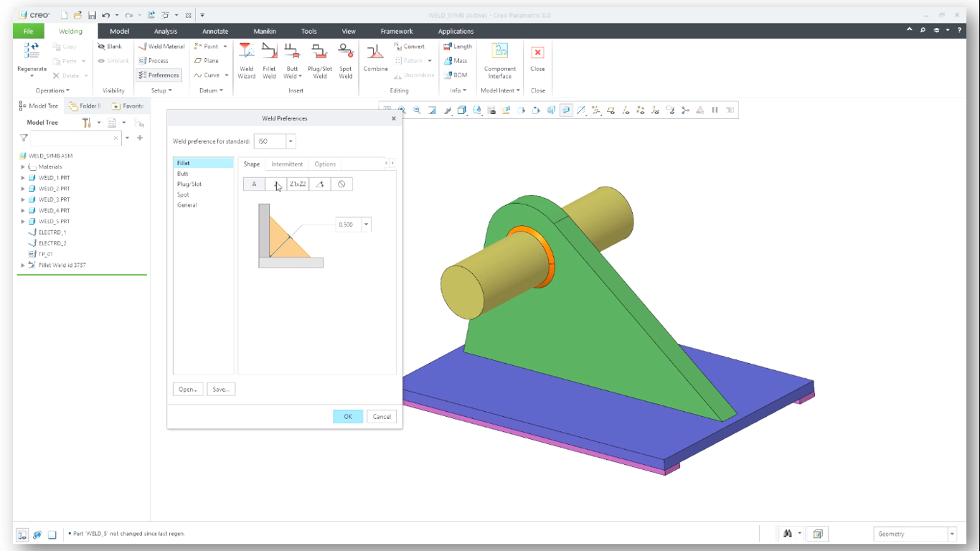Image resolution: width=980 pixels, height=551 pixels.
Task: Click Blank in the Visibility group
Action: 111,46
